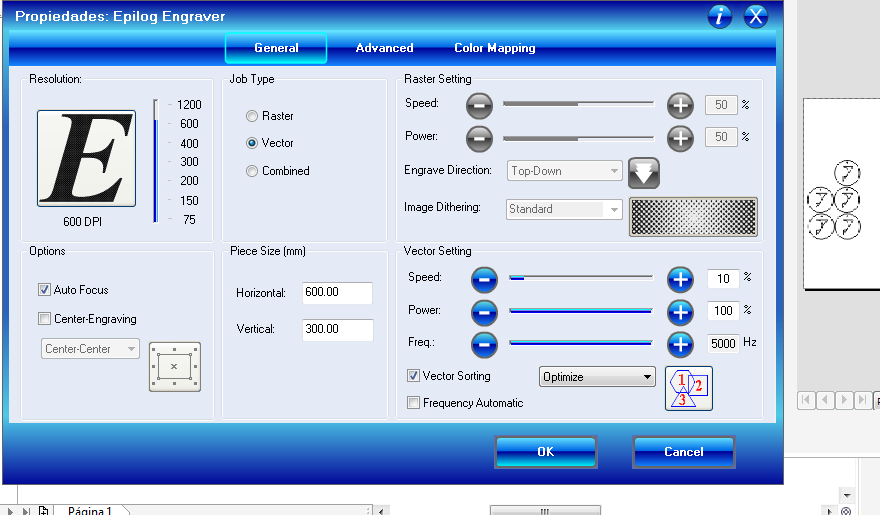This screenshot has height=515, width=880.
Task: Enable Center-Engraving checkbox
Action: [x=44, y=319]
